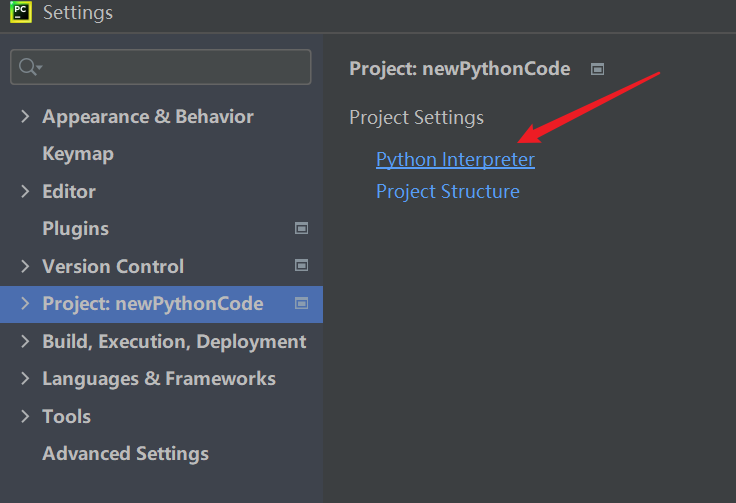The image size is (736, 503).
Task: Click project-level icon beside Version Control
Action: [x=301, y=266]
